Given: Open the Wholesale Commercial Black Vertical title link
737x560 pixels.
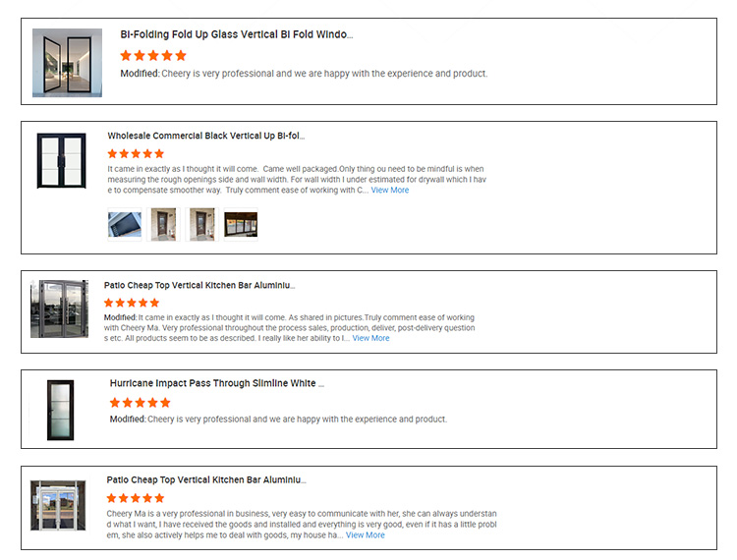Looking at the screenshot, I should (206, 136).
